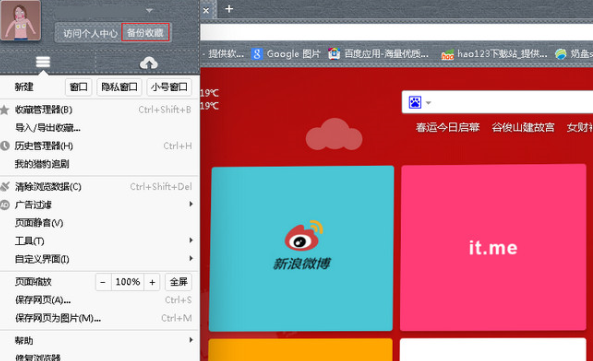Open the 春运今日启幕 news link
Viewport: 593px width, 361px height.
(x=448, y=127)
